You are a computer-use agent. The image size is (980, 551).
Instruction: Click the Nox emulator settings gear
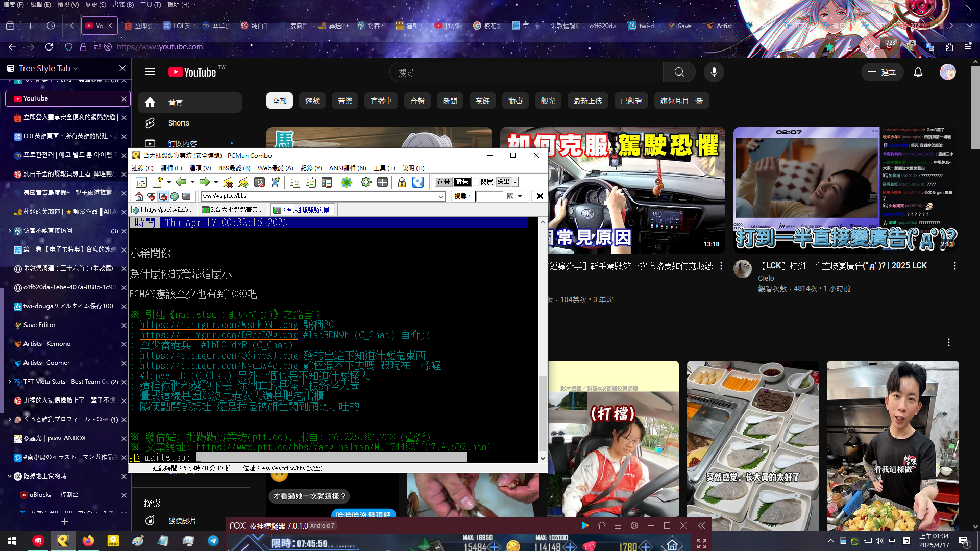coord(634,525)
